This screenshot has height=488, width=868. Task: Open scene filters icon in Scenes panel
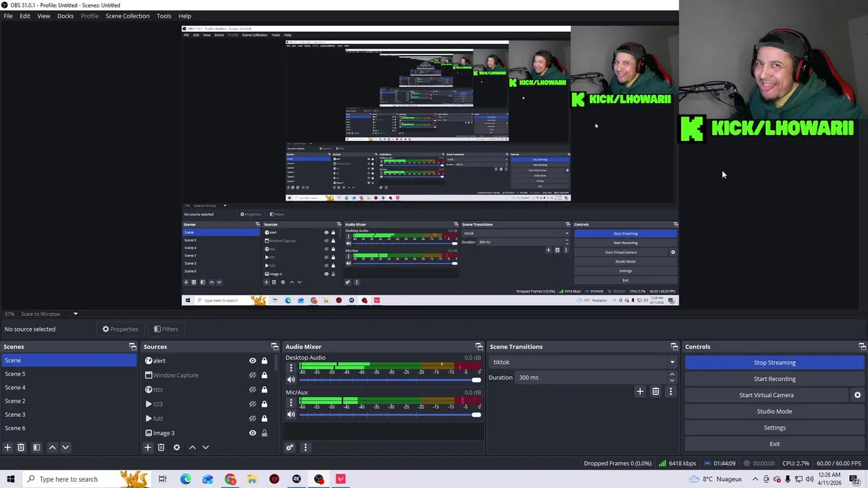(37, 447)
